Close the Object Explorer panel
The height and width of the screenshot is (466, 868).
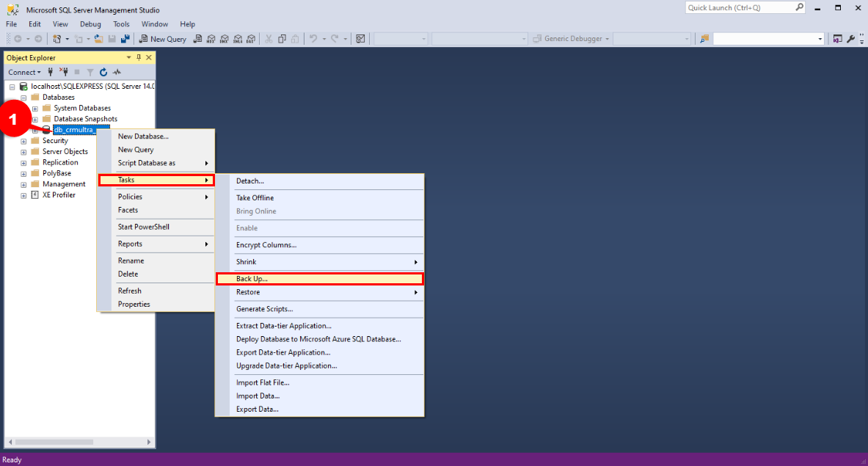click(149, 57)
